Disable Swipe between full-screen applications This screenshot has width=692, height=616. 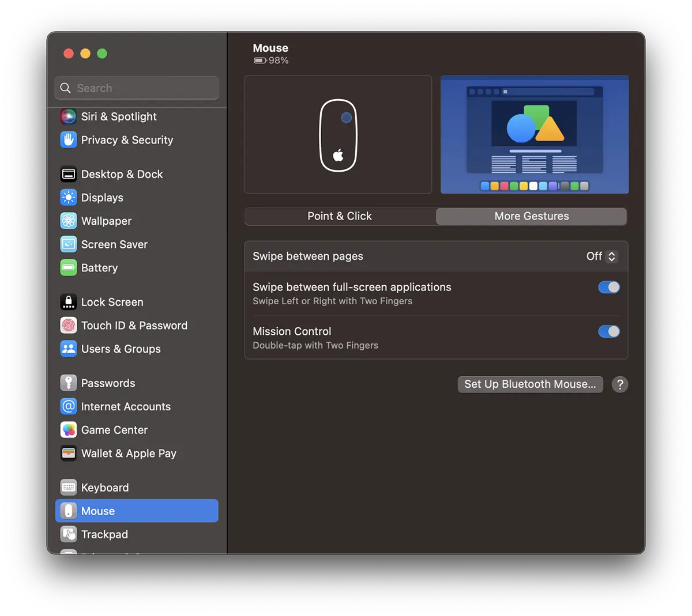tap(608, 287)
